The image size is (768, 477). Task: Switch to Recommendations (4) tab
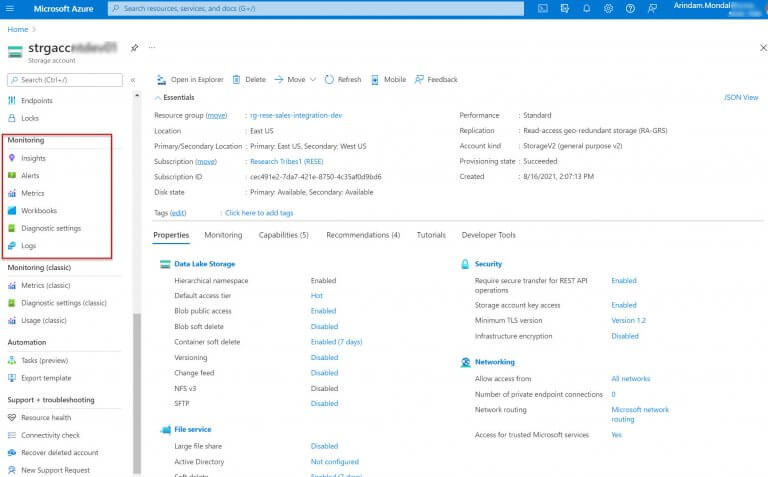[x=363, y=235]
